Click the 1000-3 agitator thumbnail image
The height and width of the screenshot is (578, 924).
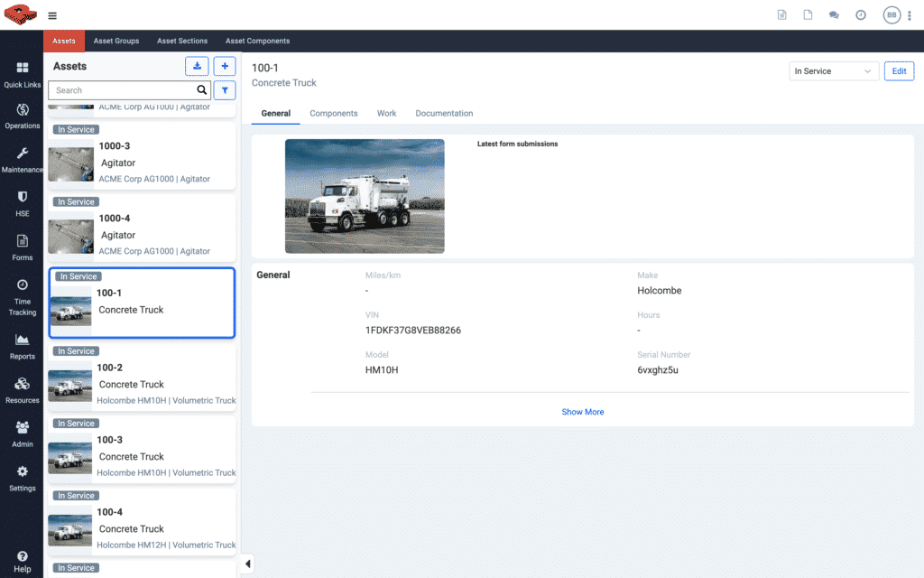[70, 164]
